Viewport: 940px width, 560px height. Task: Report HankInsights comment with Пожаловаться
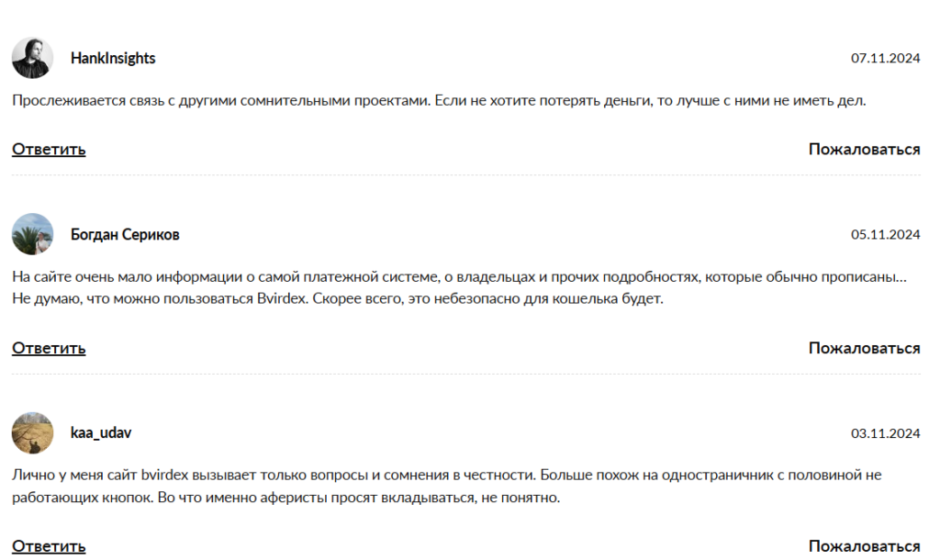pyautogui.click(x=863, y=148)
